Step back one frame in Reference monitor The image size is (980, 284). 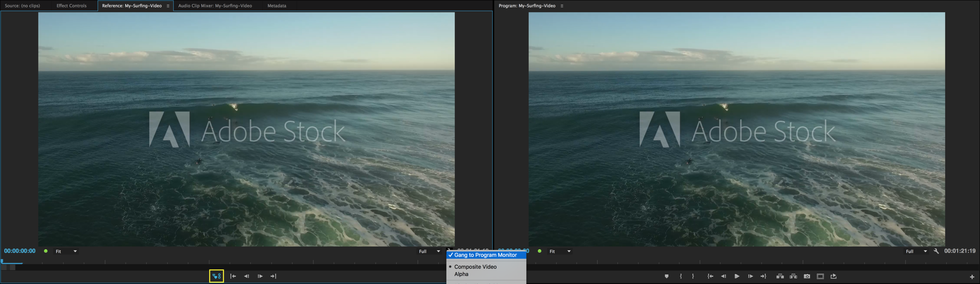click(247, 276)
